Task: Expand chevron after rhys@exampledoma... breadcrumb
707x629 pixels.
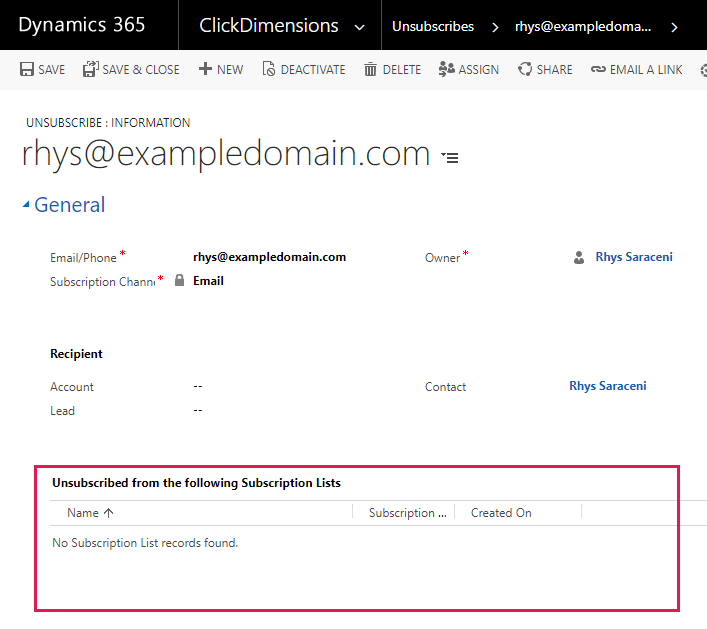Action: tap(674, 28)
